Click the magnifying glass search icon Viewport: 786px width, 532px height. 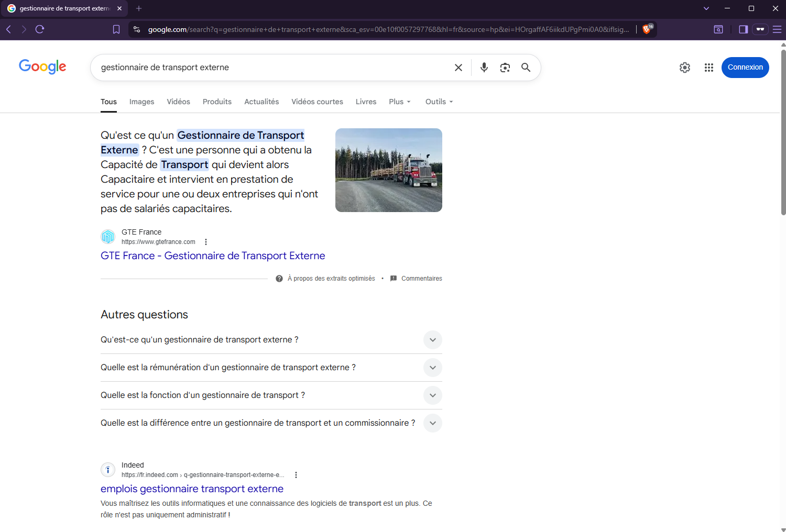click(526, 68)
